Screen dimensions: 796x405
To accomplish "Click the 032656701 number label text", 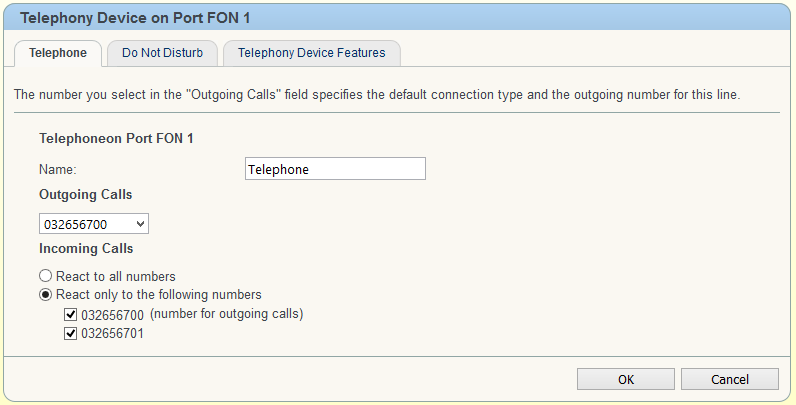I will coord(112,334).
